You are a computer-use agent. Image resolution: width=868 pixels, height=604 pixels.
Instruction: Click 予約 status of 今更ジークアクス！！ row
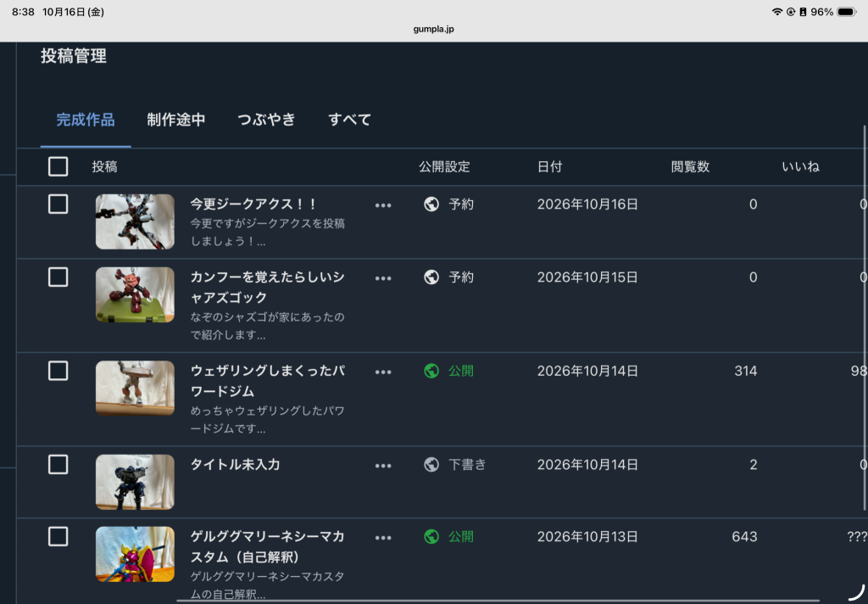461,204
